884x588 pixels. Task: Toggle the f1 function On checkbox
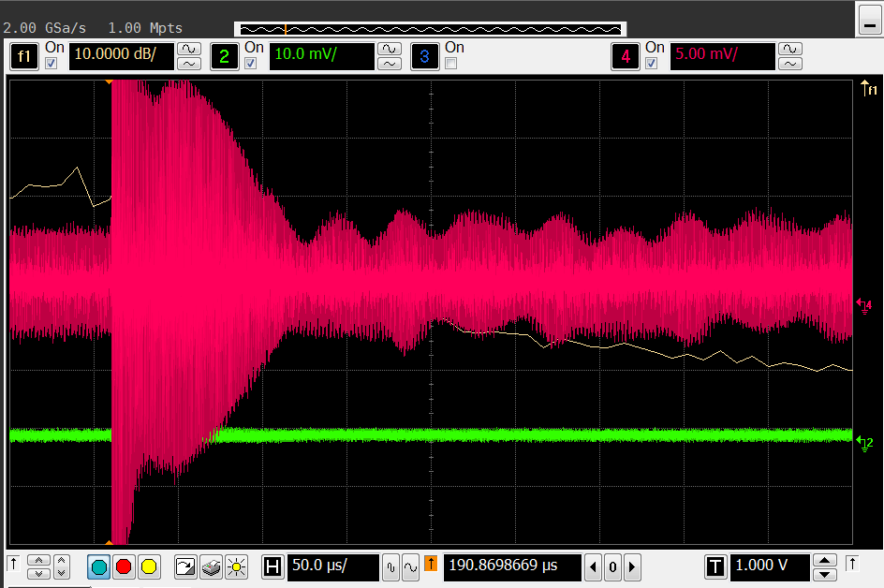[52, 64]
